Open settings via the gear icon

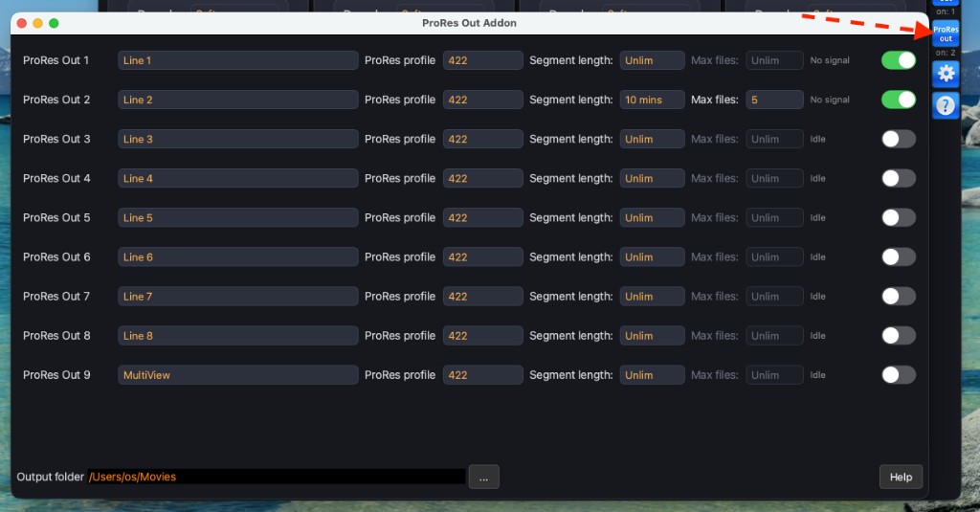(946, 74)
